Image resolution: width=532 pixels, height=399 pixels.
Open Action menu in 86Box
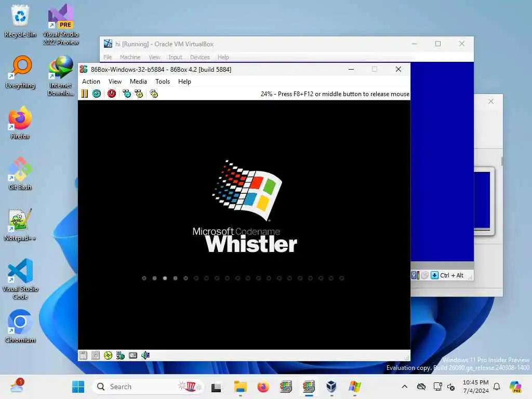click(x=91, y=82)
